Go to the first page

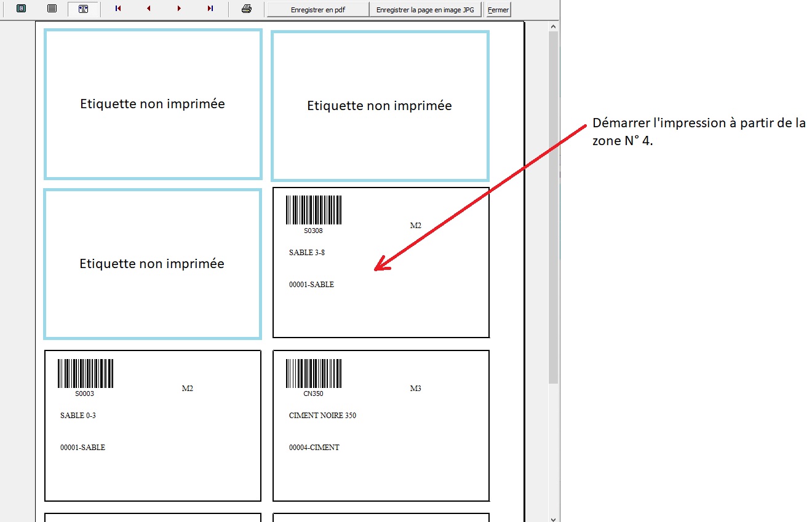click(118, 9)
